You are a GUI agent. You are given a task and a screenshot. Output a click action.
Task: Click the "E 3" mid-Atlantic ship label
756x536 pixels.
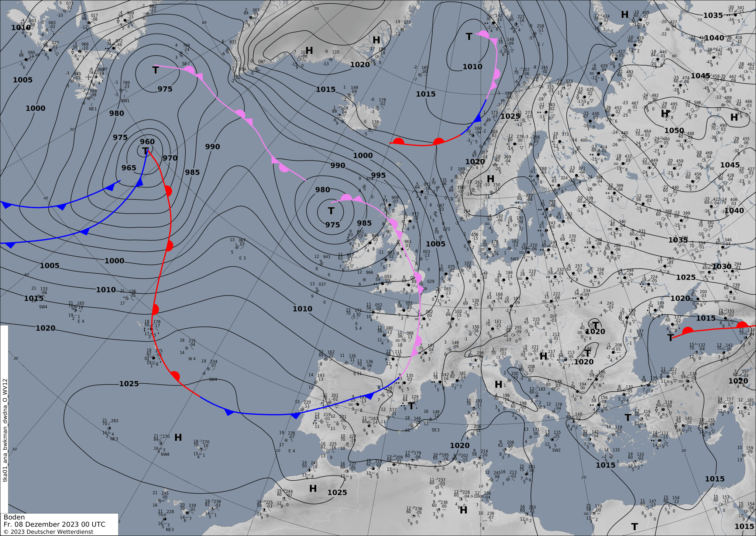[x=242, y=258]
